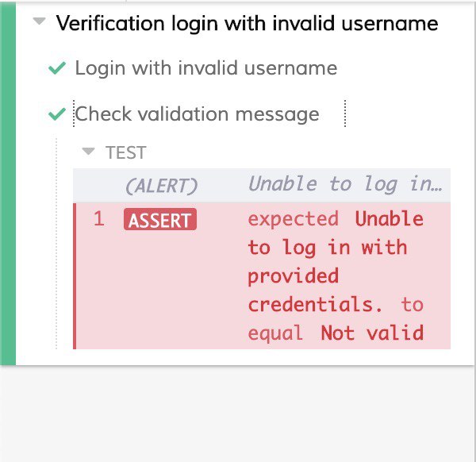Select the Verification login with invalid username title
The image size is (476, 462).
247,23
